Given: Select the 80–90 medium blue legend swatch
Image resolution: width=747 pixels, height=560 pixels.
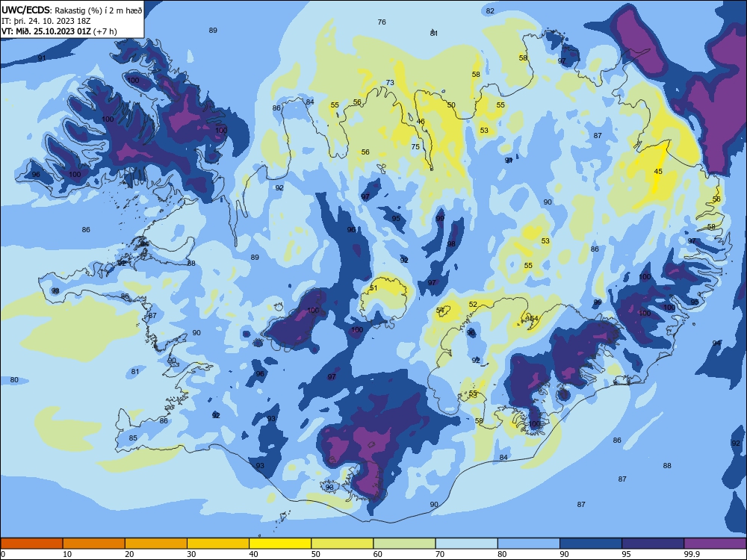Looking at the screenshot, I should (x=529, y=544).
